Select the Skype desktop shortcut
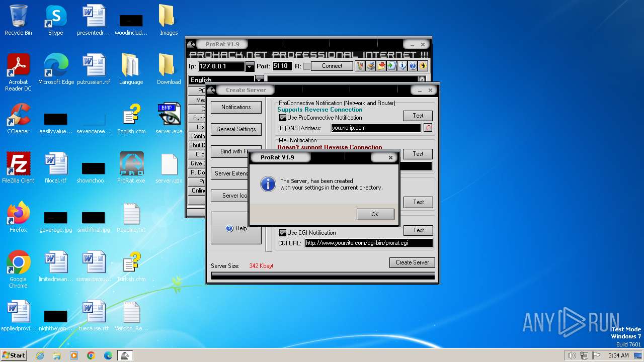Viewport: 644px width, 362px height. 56,20
